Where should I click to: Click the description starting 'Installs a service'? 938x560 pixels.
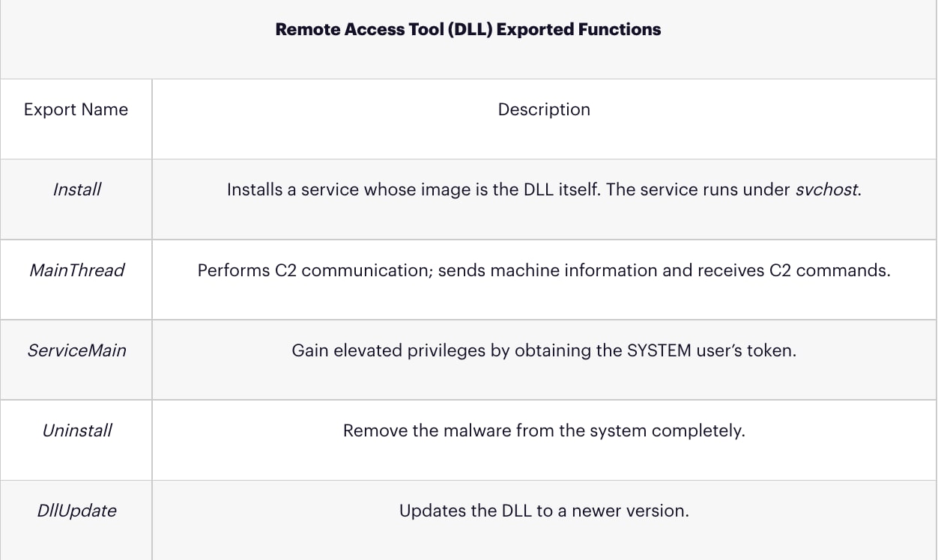(544, 189)
